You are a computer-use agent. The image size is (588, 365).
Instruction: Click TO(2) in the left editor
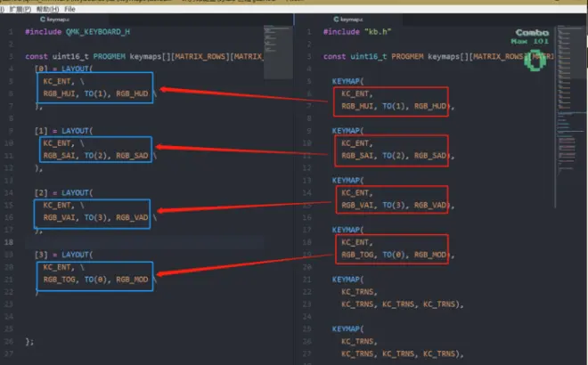pos(95,156)
